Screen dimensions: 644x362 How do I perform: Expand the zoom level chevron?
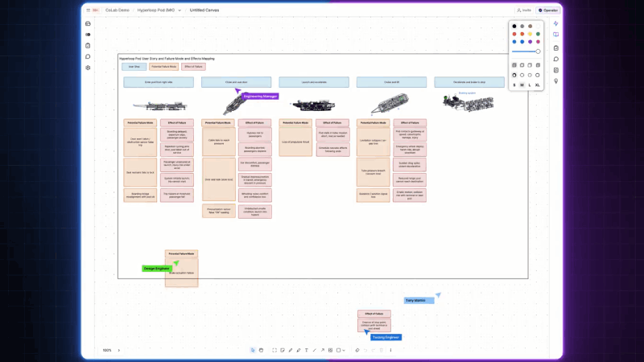(x=119, y=350)
